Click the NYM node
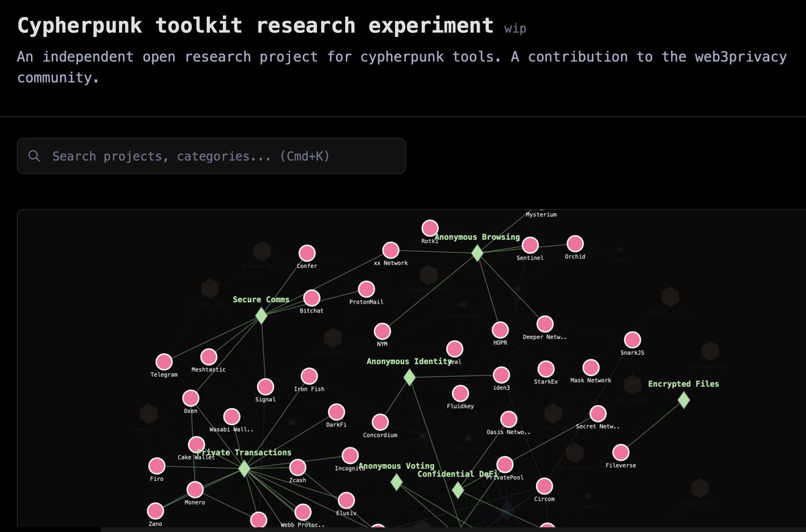This screenshot has height=532, width=806. 382,331
